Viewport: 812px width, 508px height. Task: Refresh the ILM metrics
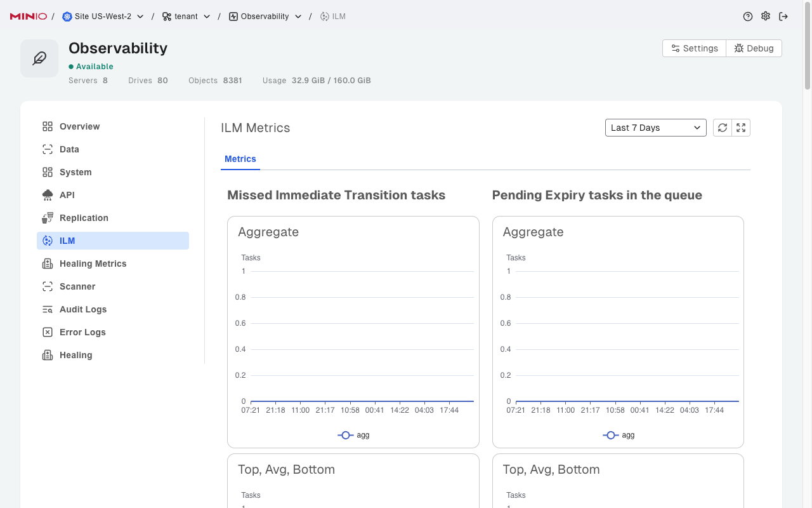click(x=723, y=128)
